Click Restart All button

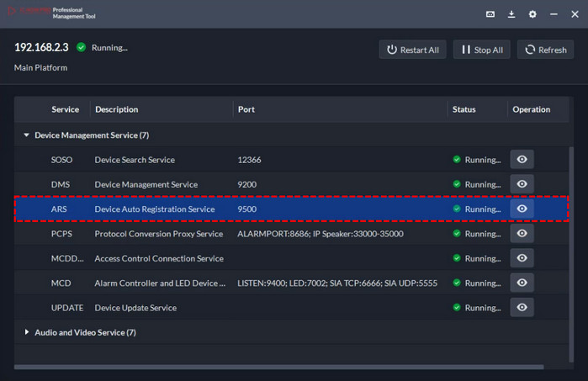(x=412, y=50)
